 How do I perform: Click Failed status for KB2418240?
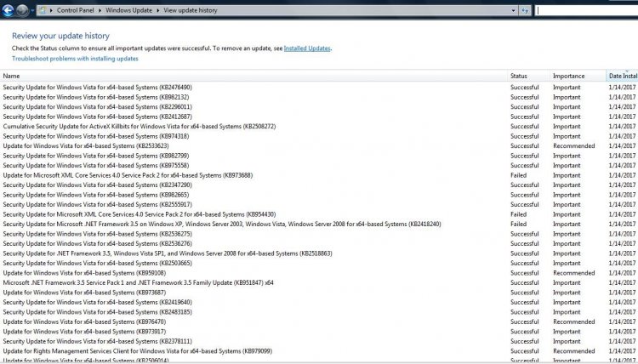pos(518,224)
